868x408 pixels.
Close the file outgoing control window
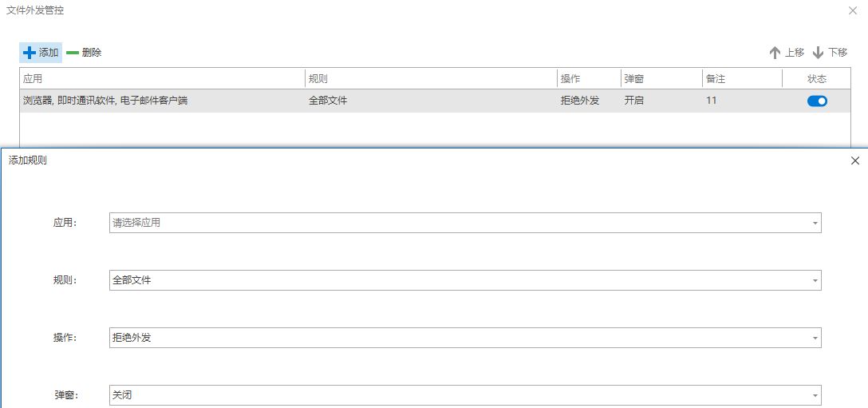(x=853, y=10)
